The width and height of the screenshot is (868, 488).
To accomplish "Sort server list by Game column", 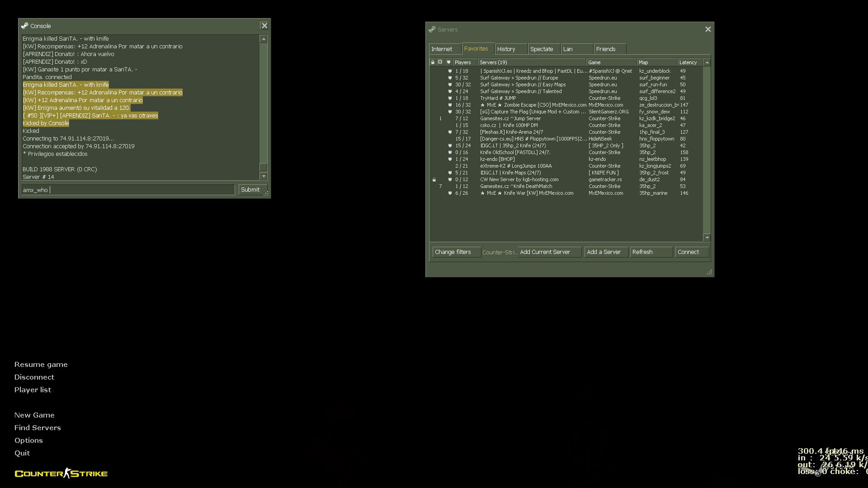I will pyautogui.click(x=612, y=62).
